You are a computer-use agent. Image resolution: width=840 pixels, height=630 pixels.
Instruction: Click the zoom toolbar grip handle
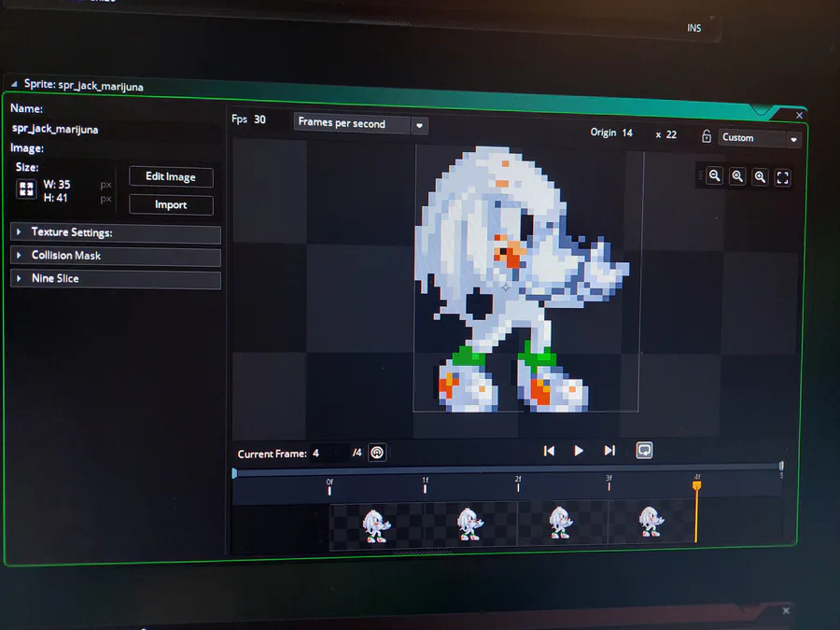pyautogui.click(x=700, y=175)
